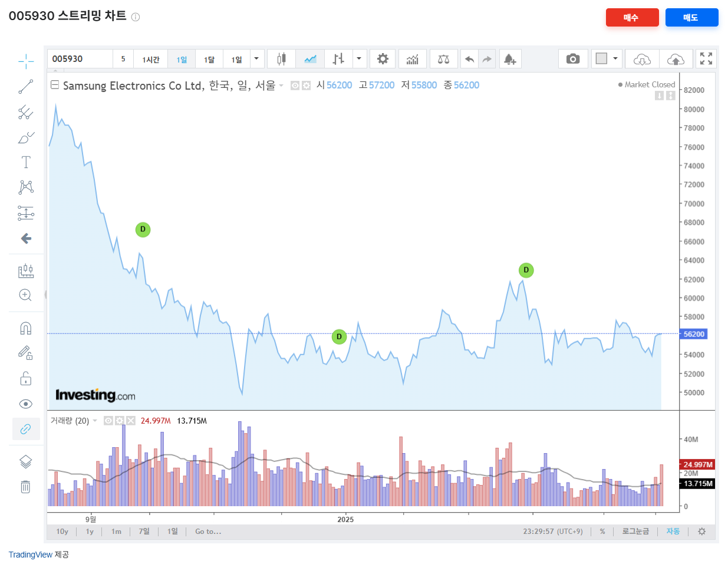Viewport: 728px width, 564px height.
Task: Expand the Samsung legend dropdown arrow
Action: [281, 86]
